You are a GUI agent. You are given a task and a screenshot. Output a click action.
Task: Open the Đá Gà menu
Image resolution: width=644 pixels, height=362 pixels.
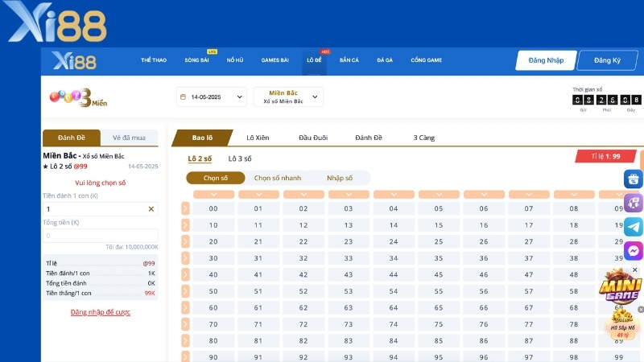(385, 60)
